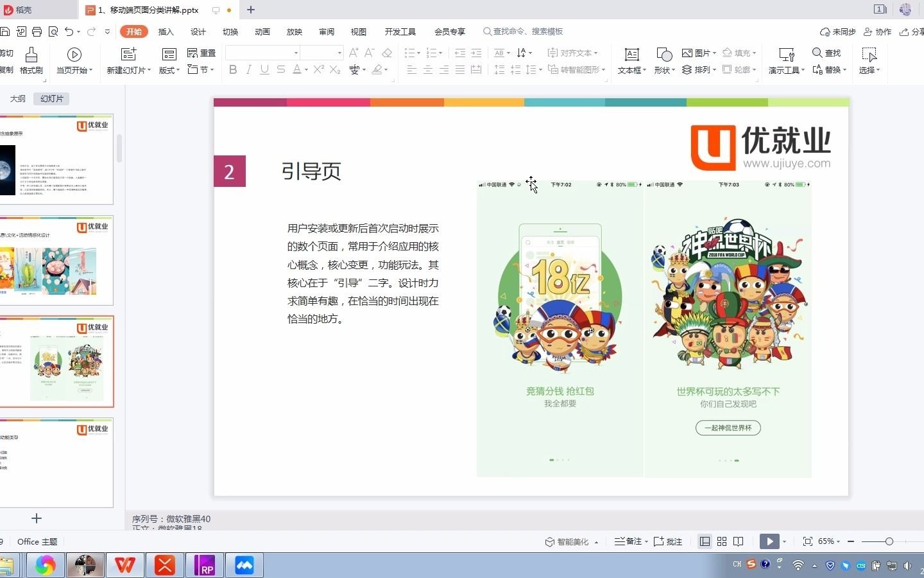Open a new document tab with plus
This screenshot has height=578, width=924.
tap(251, 10)
